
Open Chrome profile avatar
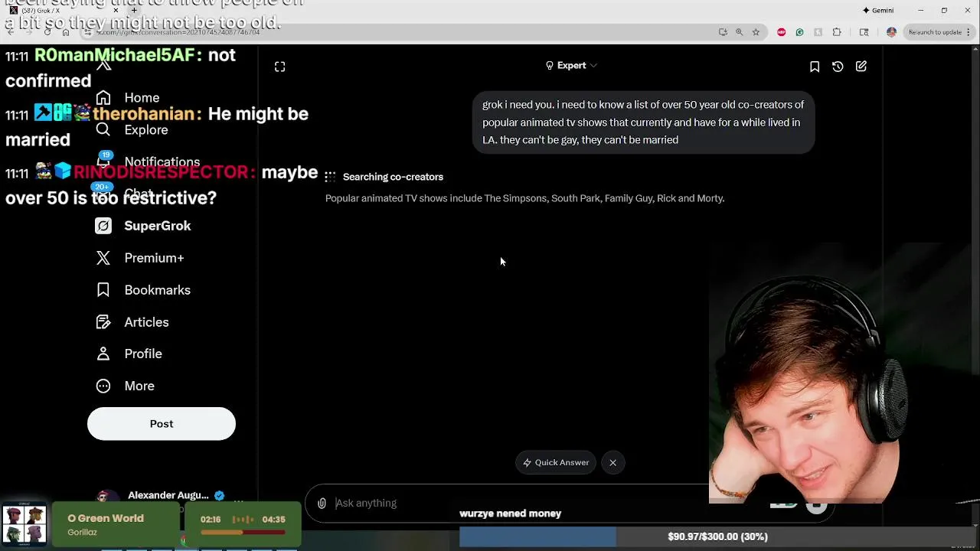(891, 32)
